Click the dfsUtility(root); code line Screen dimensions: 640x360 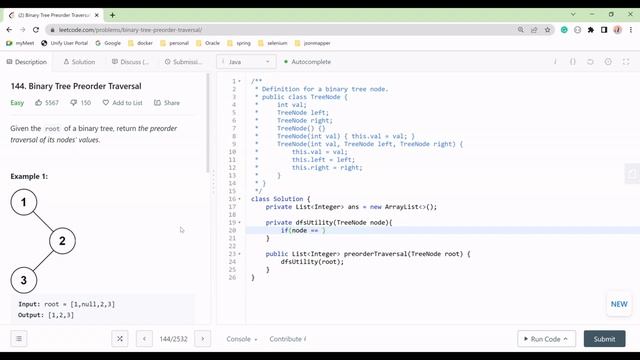point(312,262)
